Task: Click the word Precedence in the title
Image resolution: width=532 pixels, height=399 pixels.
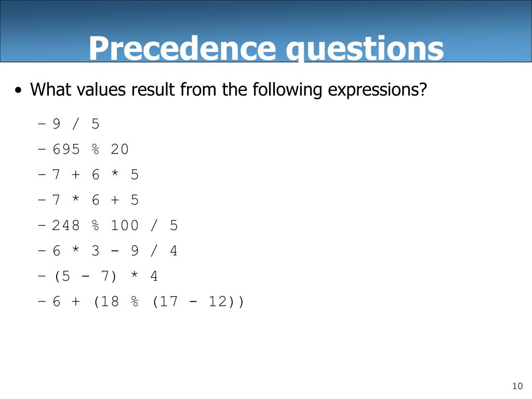Action: click(182, 48)
